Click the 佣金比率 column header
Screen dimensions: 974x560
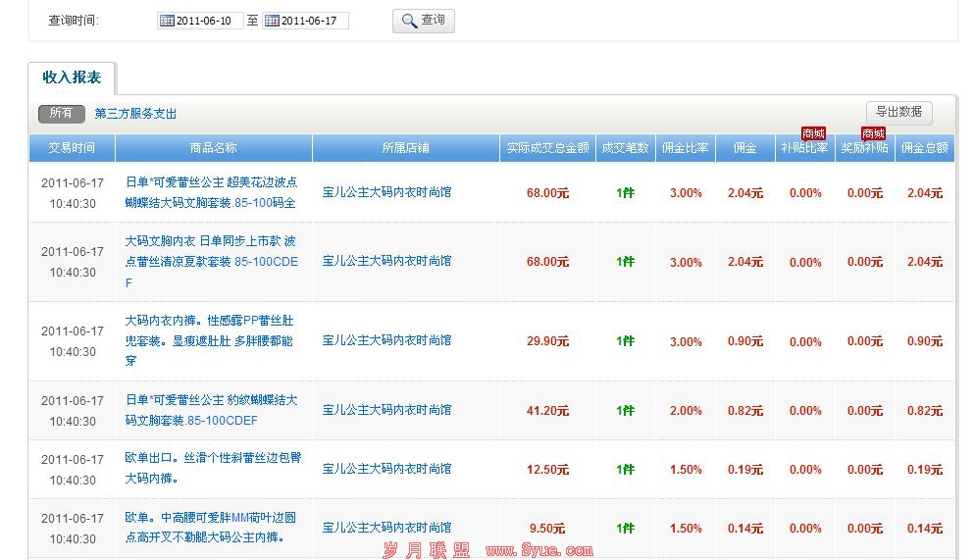click(685, 148)
